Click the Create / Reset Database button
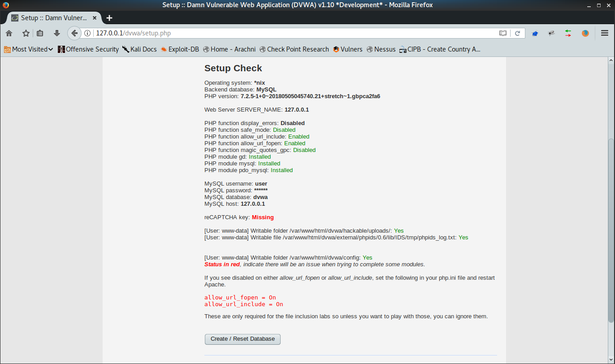 pyautogui.click(x=243, y=339)
